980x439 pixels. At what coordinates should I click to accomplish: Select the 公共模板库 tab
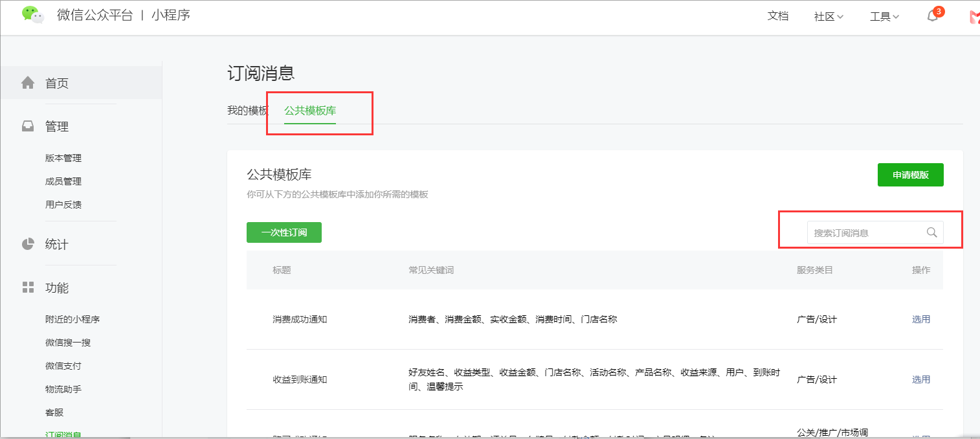tap(310, 111)
